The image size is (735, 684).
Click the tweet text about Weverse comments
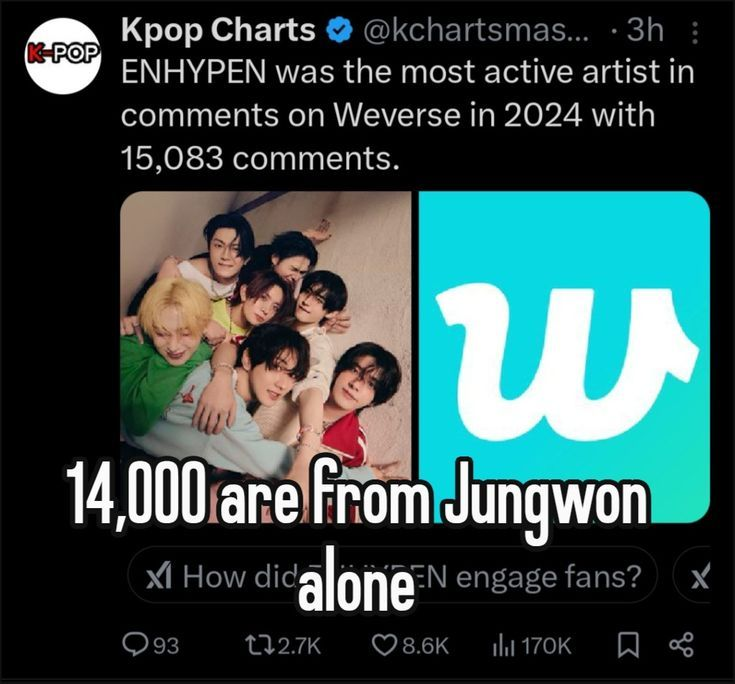click(x=407, y=115)
